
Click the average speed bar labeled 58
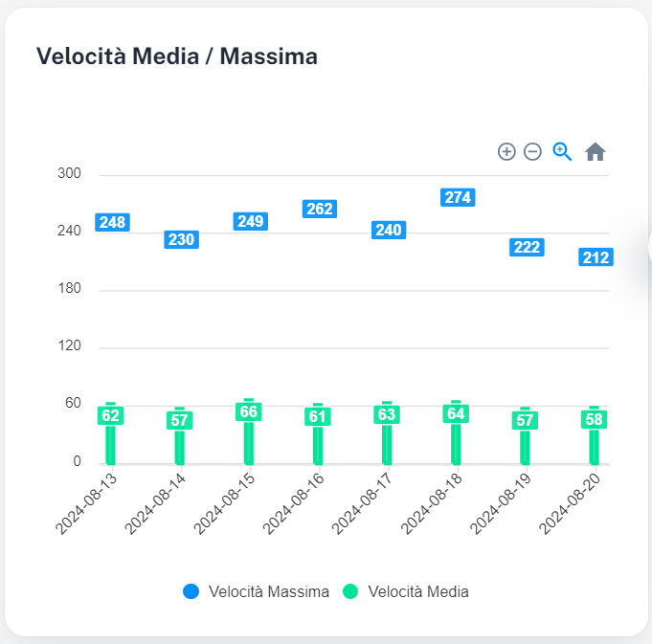(x=594, y=446)
